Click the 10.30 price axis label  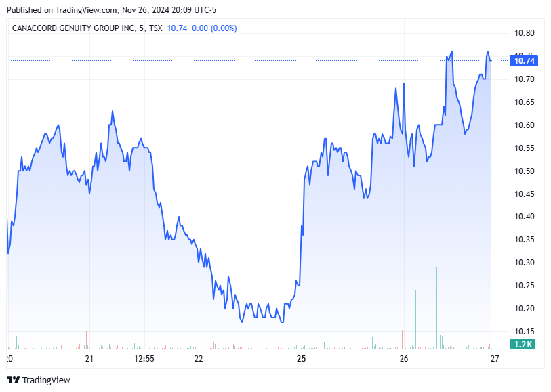click(524, 263)
